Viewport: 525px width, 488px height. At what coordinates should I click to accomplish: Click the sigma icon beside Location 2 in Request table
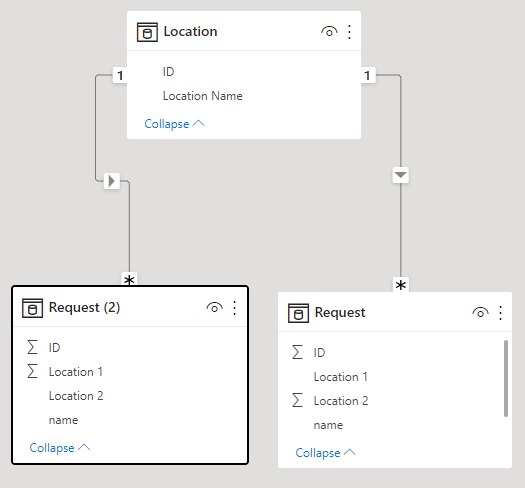[297, 400]
